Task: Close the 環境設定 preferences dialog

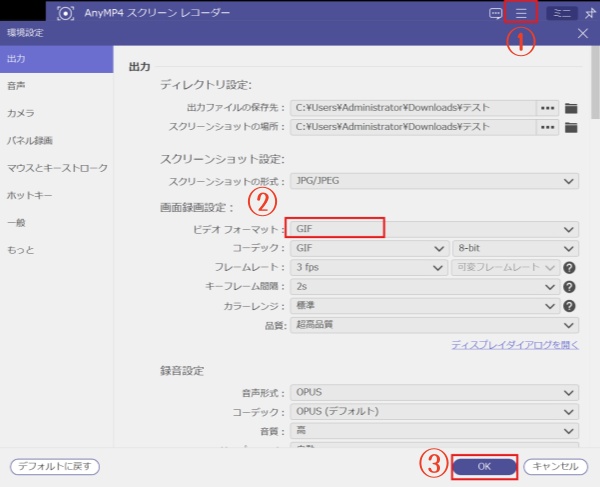Action: point(583,33)
